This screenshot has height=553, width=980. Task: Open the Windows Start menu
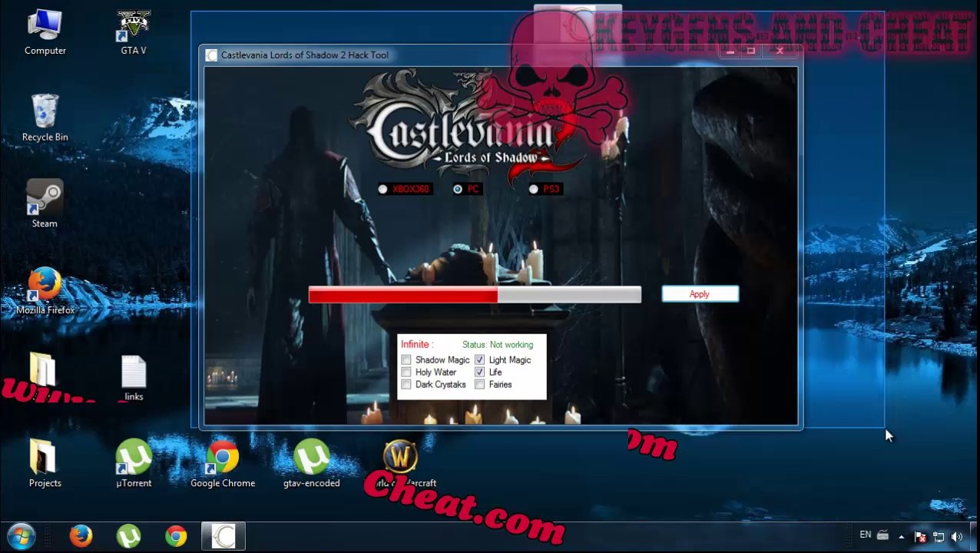pyautogui.click(x=21, y=535)
